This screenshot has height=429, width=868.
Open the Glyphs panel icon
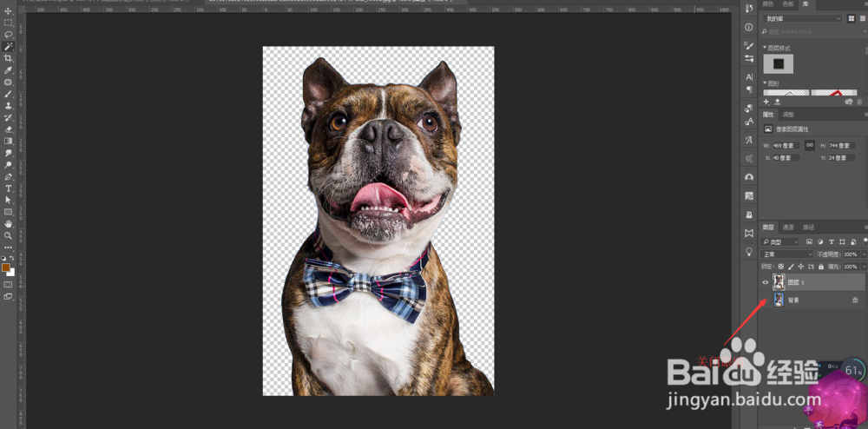coord(750,140)
